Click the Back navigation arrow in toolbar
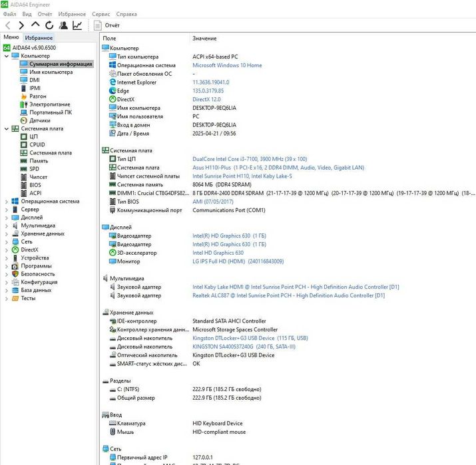The width and height of the screenshot is (476, 465). click(8, 25)
